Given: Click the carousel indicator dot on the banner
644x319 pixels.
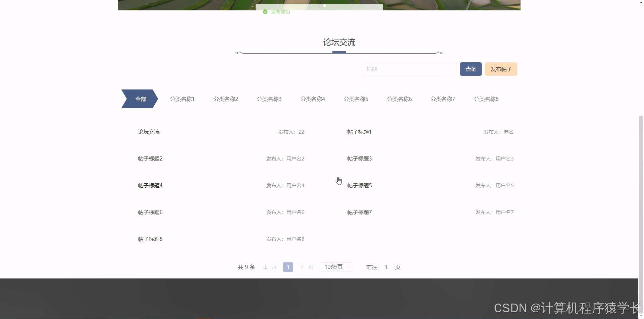Looking at the screenshot, I should (325, 6).
